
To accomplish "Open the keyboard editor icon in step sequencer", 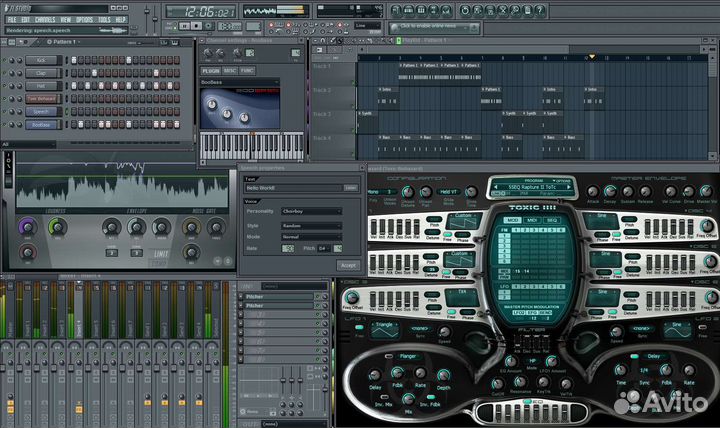I will tap(174, 42).
